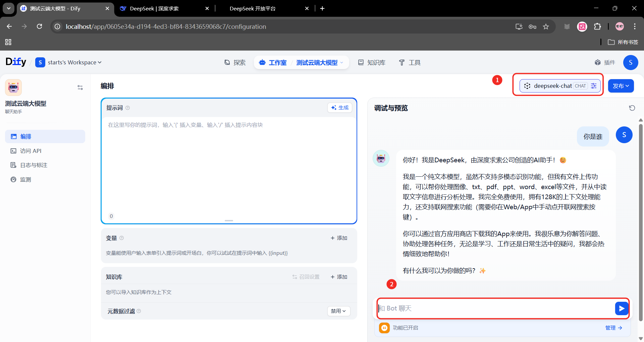Open the 插件 plugins page

tap(605, 62)
